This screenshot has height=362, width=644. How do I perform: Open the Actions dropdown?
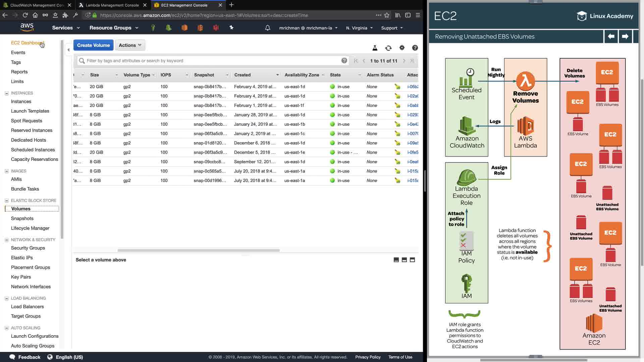pos(130,45)
